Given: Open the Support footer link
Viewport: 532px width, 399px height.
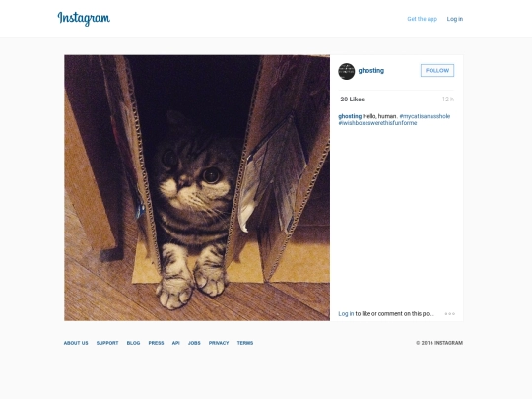Looking at the screenshot, I should coord(107,343).
